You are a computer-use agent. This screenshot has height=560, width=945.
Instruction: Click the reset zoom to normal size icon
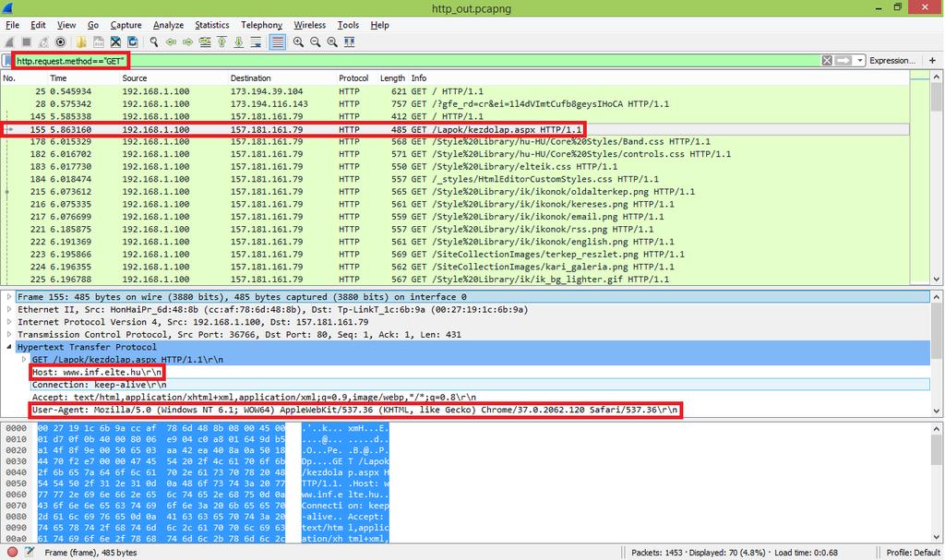point(332,42)
